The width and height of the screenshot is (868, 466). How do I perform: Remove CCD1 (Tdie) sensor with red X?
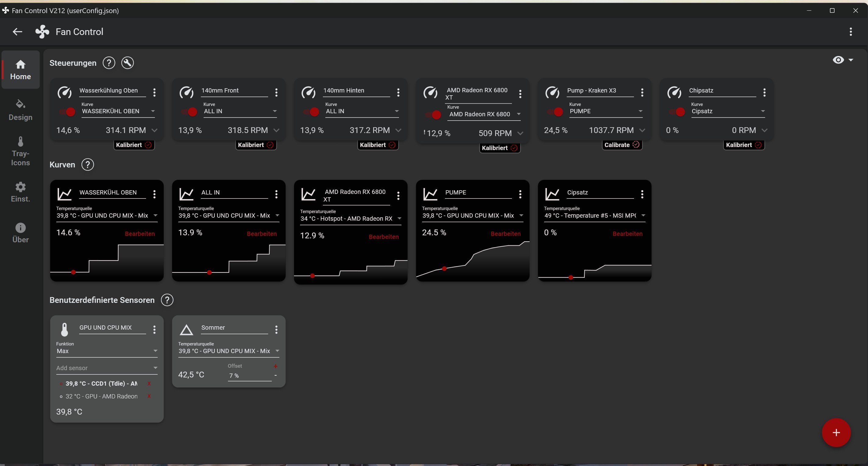(149, 384)
